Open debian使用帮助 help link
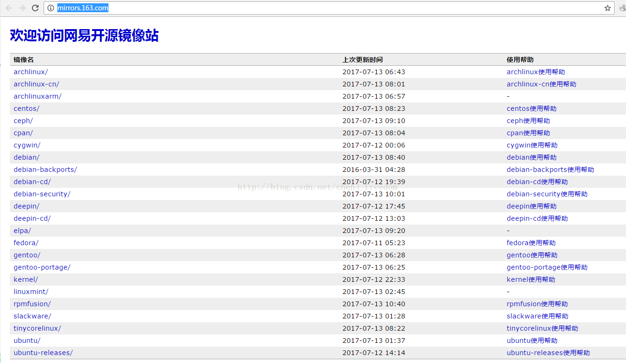 tap(532, 157)
